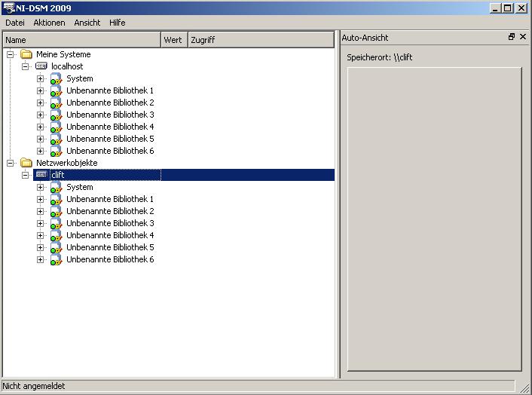The width and height of the screenshot is (532, 395).
Task: Click the System library icon under localhost
Action: [x=56, y=78]
